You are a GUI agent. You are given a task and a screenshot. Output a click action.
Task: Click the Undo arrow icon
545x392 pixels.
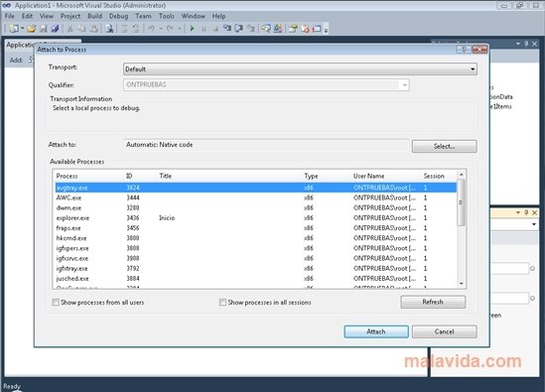click(151, 29)
